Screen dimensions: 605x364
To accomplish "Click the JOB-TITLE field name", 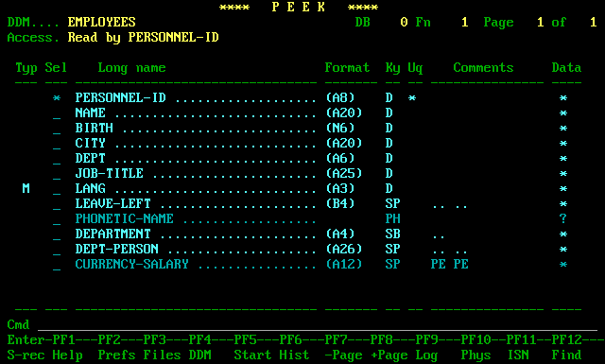I will (110, 173).
